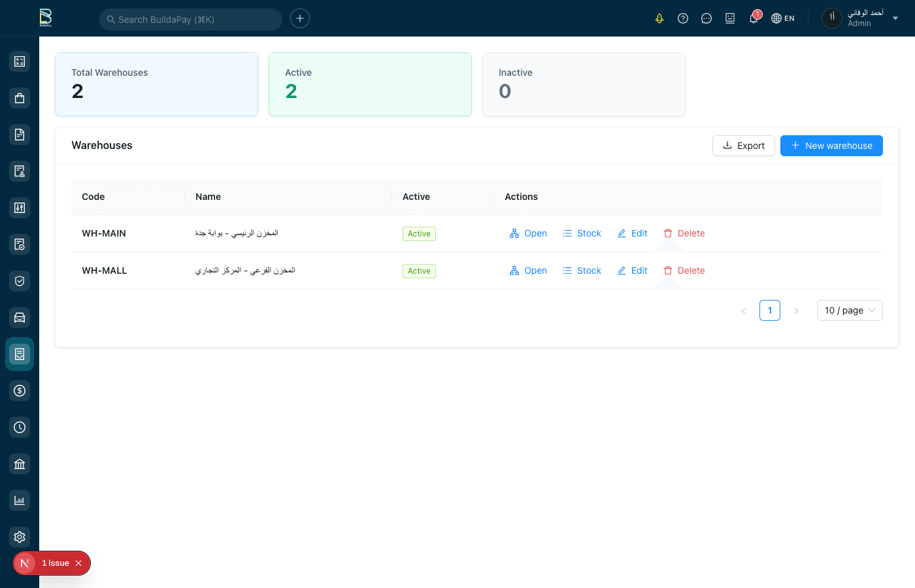Click the clock icon in sidebar
915x588 pixels.
(20, 427)
